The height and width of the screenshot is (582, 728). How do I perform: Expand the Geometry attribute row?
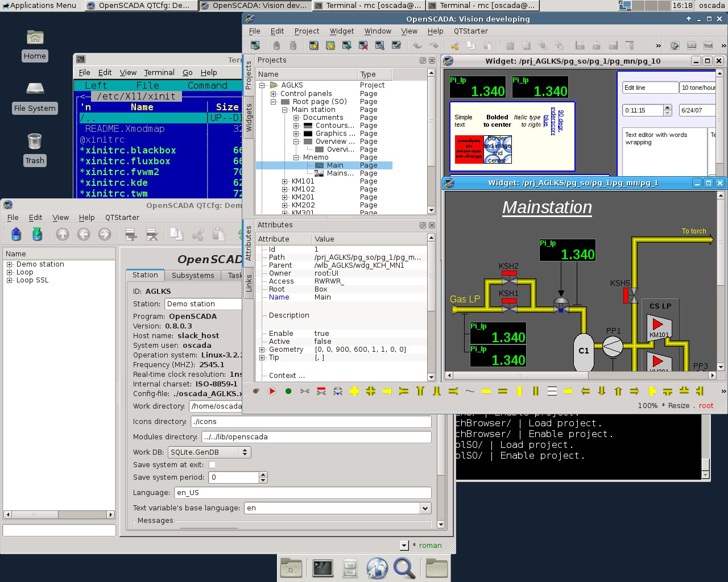point(262,350)
